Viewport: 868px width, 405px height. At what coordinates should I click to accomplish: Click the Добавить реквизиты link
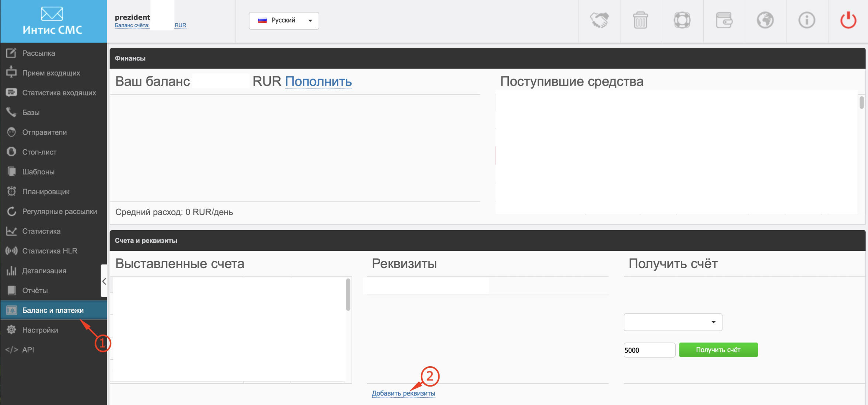tap(403, 393)
